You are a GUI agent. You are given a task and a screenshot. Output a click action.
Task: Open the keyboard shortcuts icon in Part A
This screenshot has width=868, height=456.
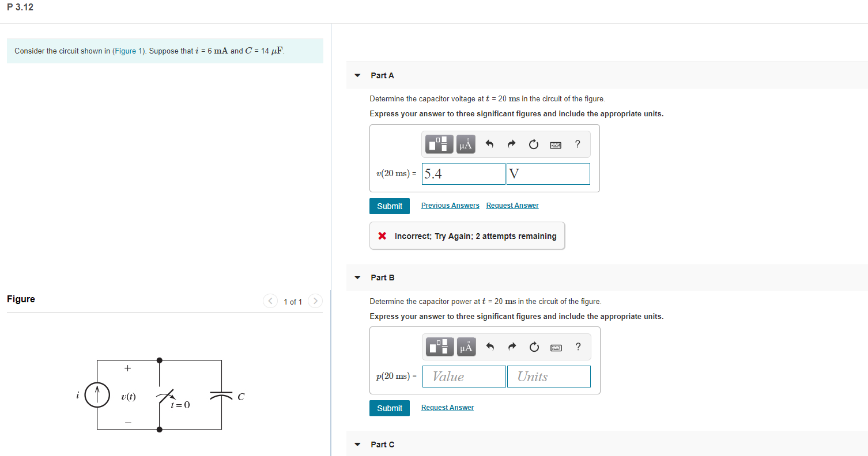pos(555,144)
